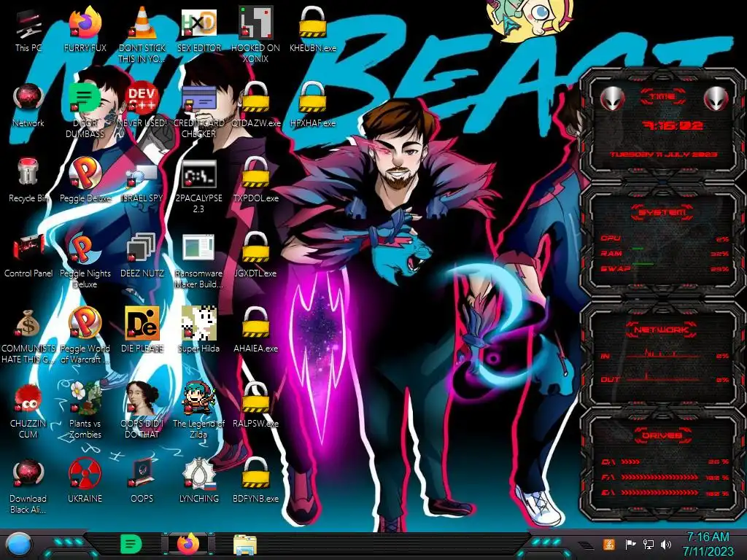Image resolution: width=747 pixels, height=560 pixels.
Task: Select the TUESDAY 11 JULY 2023 date text
Action: click(x=664, y=155)
